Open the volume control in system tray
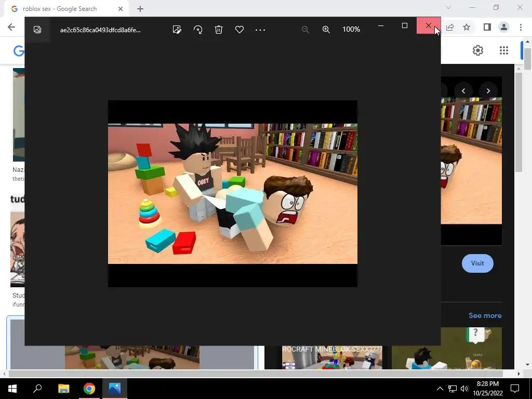 tap(464, 389)
